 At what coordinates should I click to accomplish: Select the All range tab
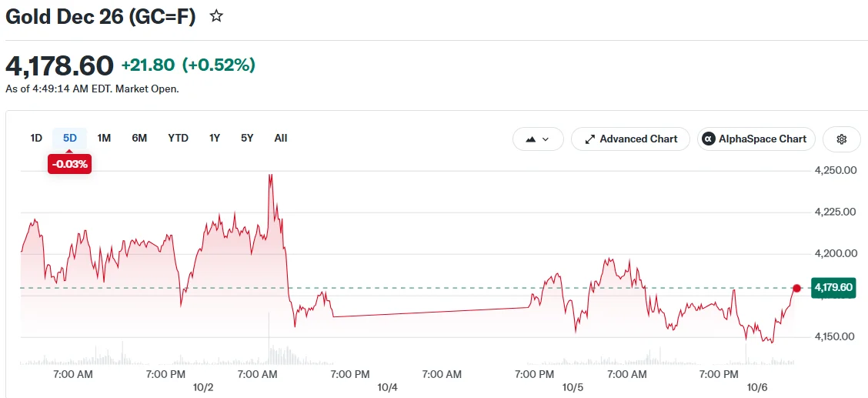(281, 139)
